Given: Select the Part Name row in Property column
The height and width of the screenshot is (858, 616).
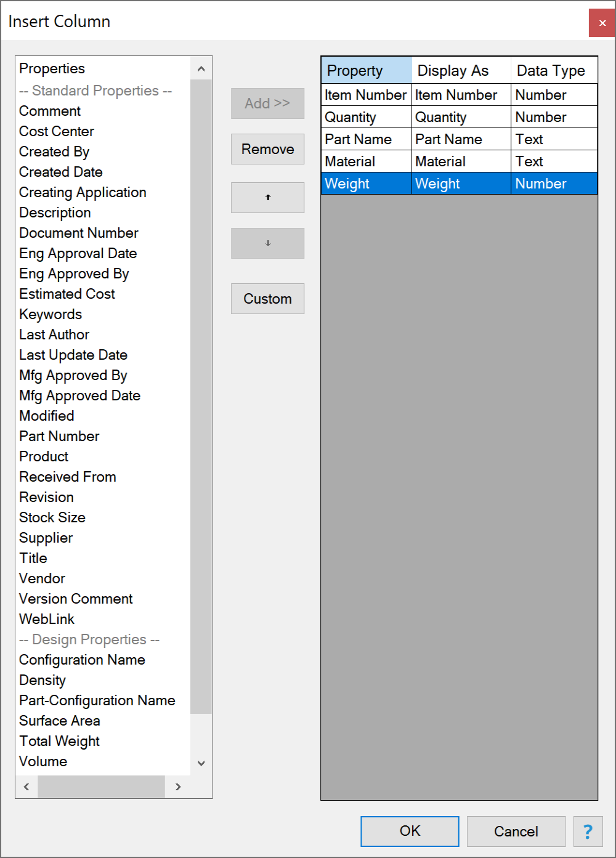Looking at the screenshot, I should pos(367,139).
